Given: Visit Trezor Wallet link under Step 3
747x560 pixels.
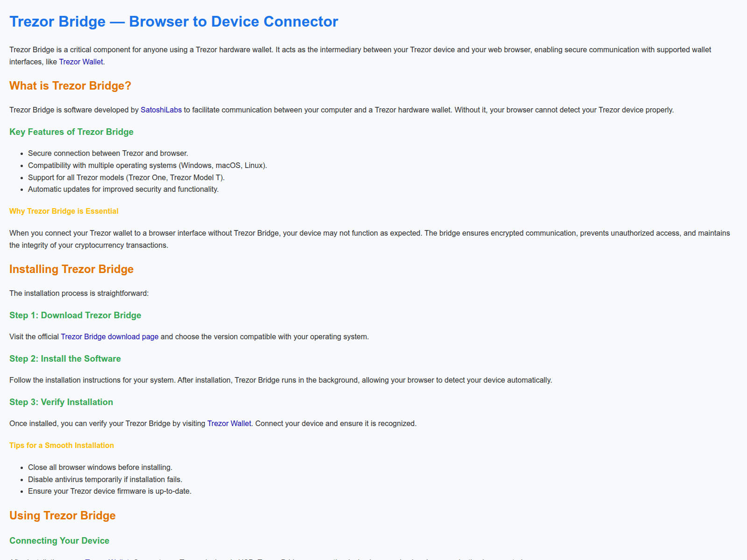Looking at the screenshot, I should (229, 423).
